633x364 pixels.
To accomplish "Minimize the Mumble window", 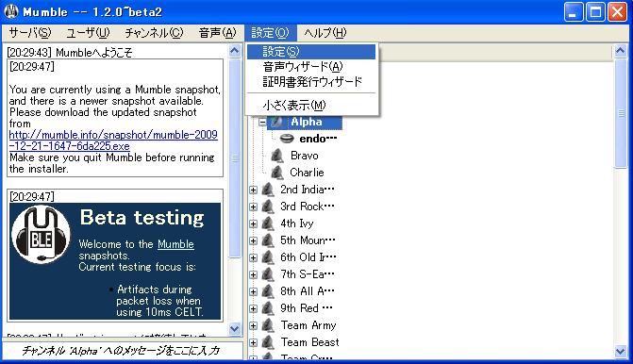I will coord(573,11).
